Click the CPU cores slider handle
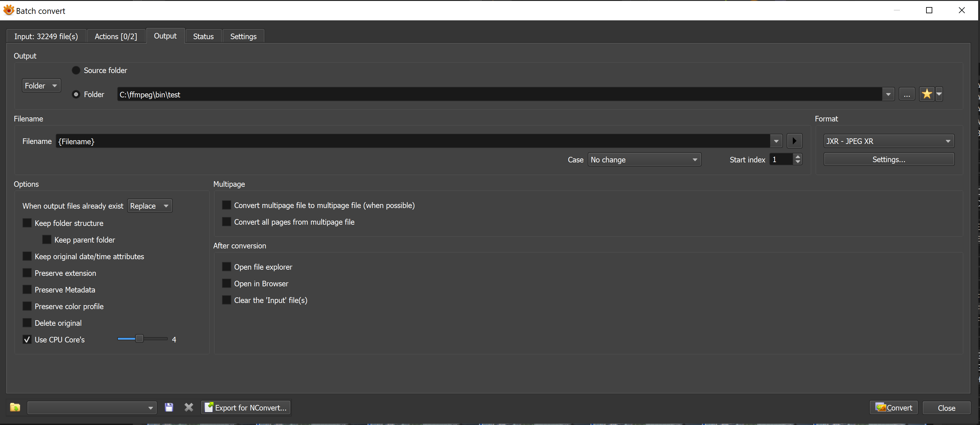 click(139, 339)
